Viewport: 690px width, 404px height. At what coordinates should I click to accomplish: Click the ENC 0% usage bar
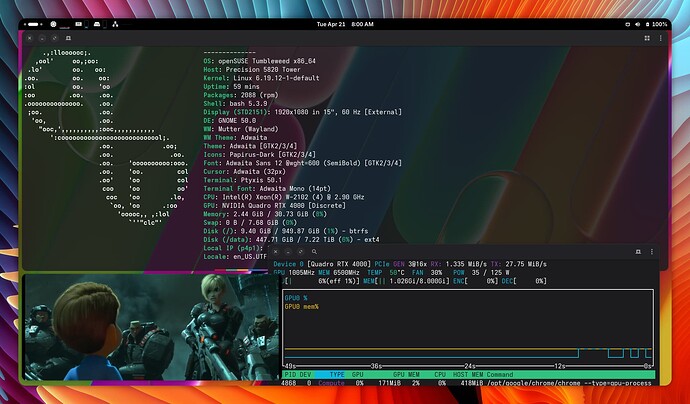point(475,281)
